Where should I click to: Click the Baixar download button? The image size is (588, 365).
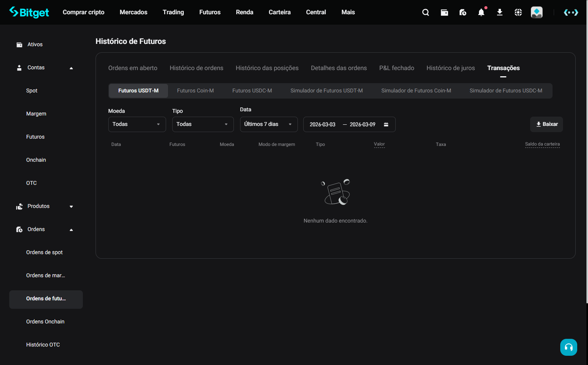[547, 124]
